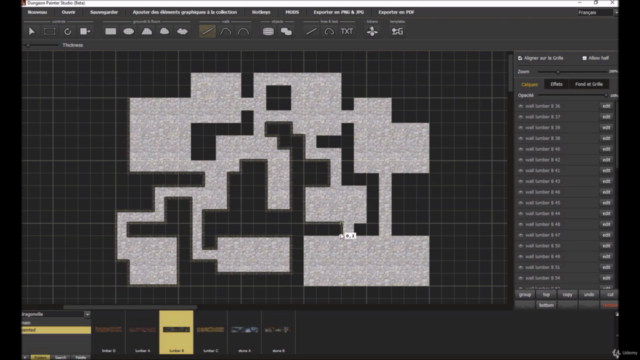Select the lumber A wall texture
This screenshot has height=360, width=640.
pos(142,332)
